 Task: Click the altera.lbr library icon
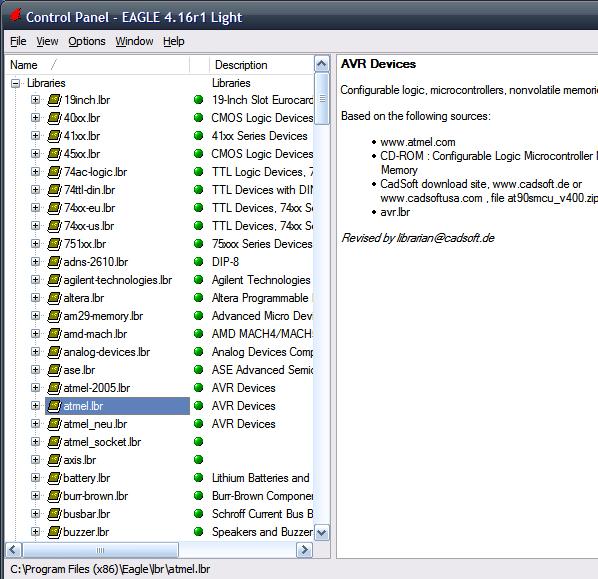tap(54, 298)
